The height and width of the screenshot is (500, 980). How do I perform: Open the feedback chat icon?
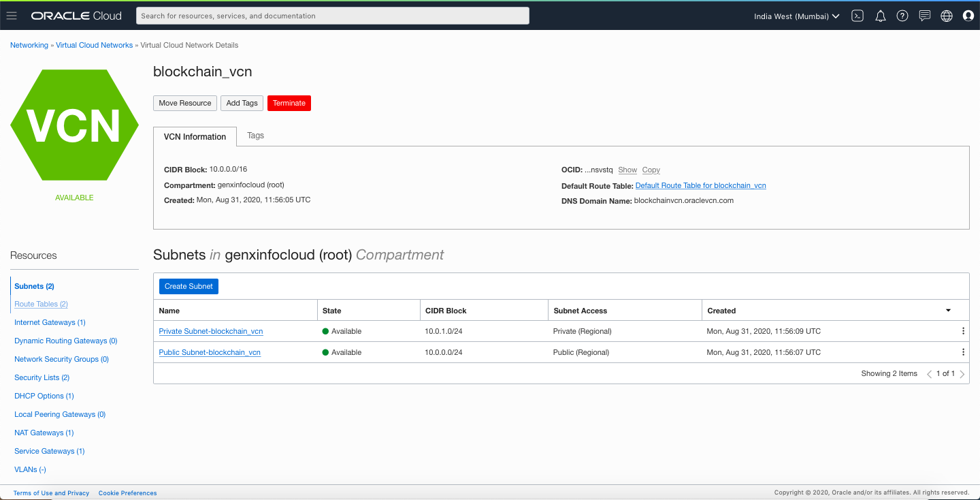[924, 15]
